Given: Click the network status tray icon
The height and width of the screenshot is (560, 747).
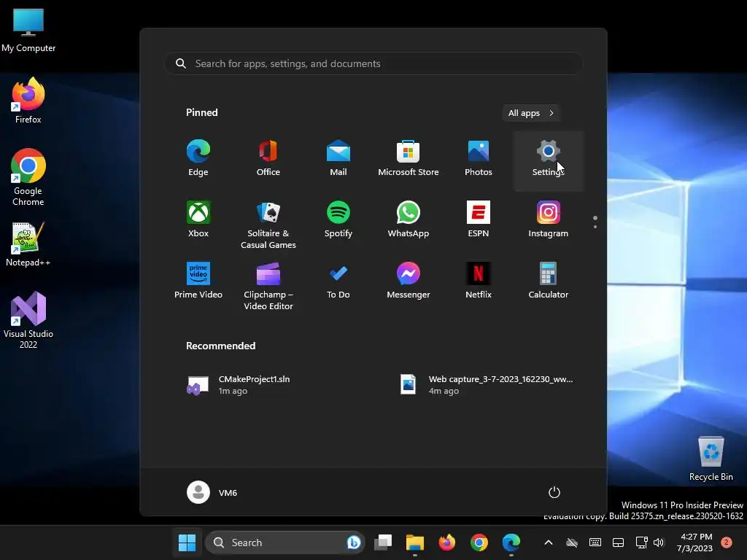Looking at the screenshot, I should click(x=641, y=542).
